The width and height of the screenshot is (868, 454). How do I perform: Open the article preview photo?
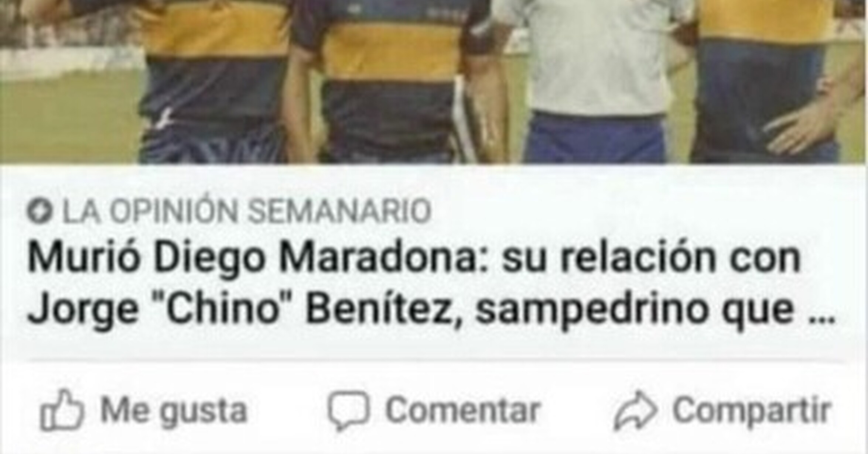tap(434, 82)
